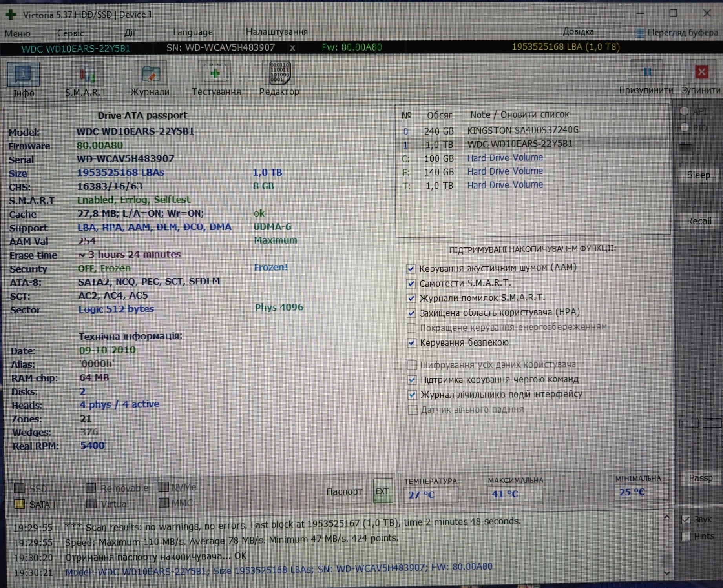Click the 1953525168 LBAs size value
Viewport: 723px width, 588px height.
coord(120,173)
